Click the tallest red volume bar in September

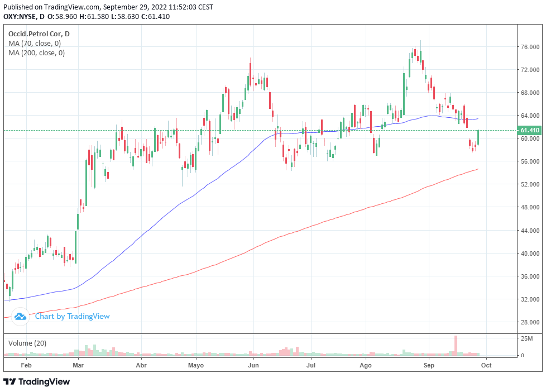click(456, 345)
